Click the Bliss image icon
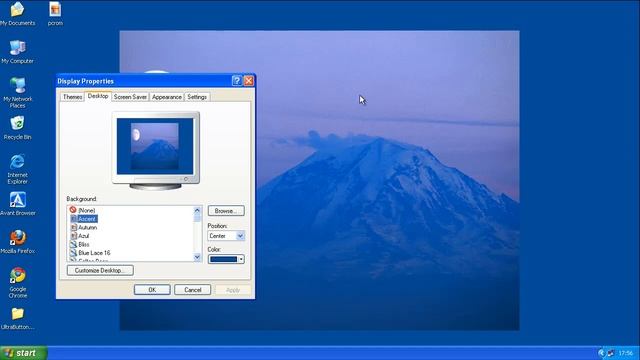Viewport: 640px width, 360px height. pyautogui.click(x=73, y=244)
